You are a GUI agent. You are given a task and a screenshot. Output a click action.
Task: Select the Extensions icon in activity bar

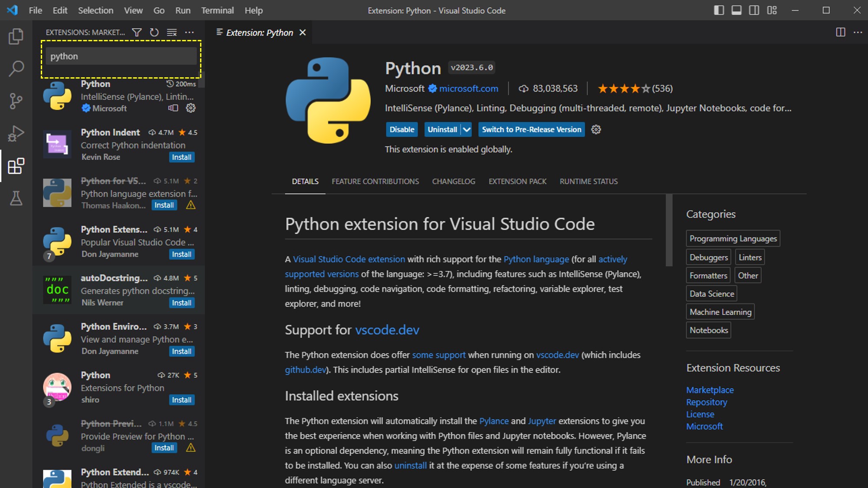click(16, 166)
